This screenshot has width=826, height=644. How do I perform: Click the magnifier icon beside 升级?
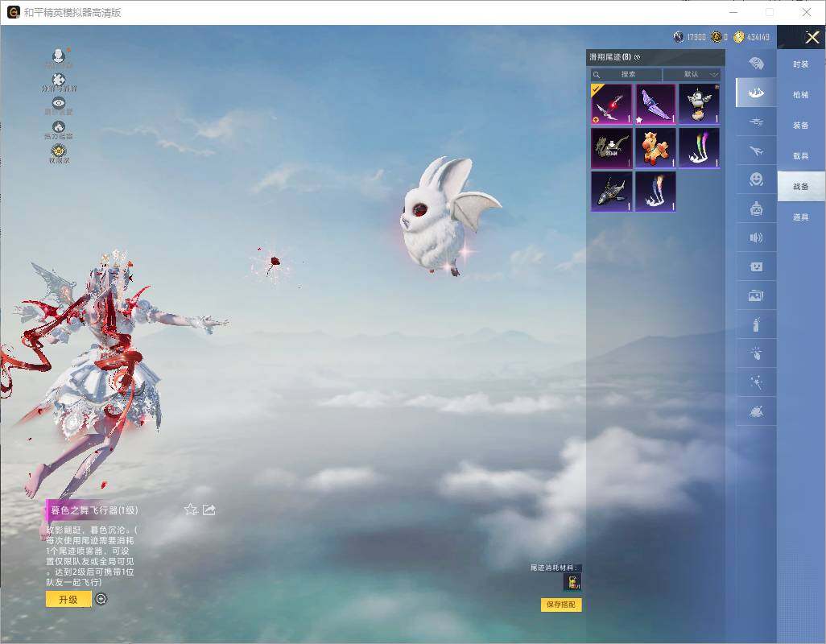[x=101, y=599]
